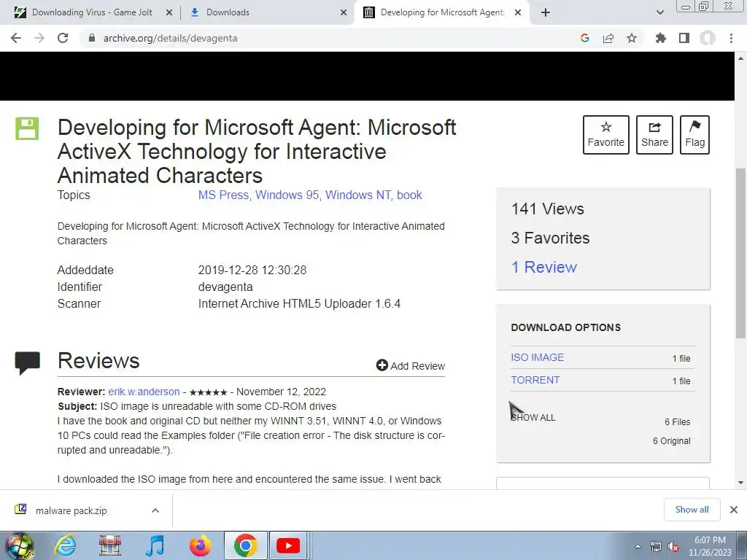
Task: Click the 141 Views text
Action: coord(547,209)
